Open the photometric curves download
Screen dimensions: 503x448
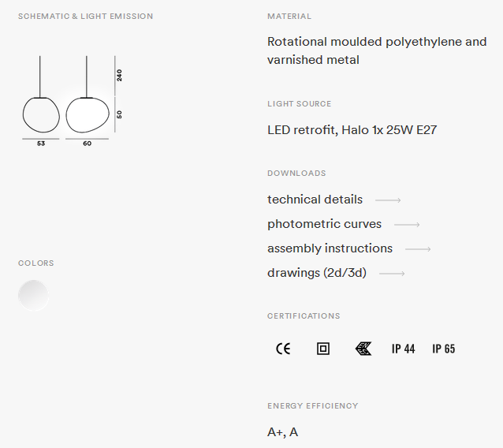pyautogui.click(x=324, y=224)
